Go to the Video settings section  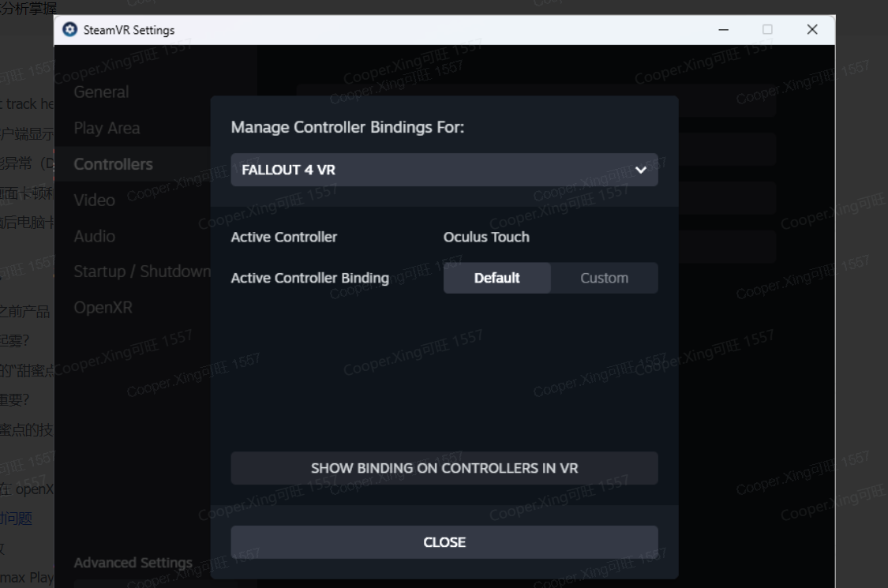point(94,200)
